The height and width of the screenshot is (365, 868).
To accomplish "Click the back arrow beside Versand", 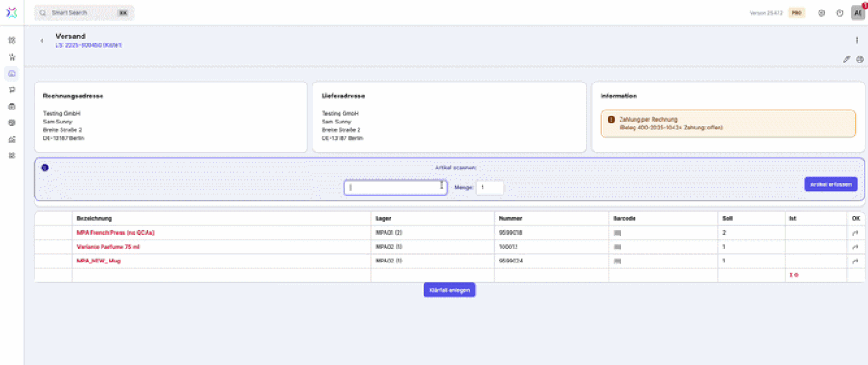I will tap(42, 40).
